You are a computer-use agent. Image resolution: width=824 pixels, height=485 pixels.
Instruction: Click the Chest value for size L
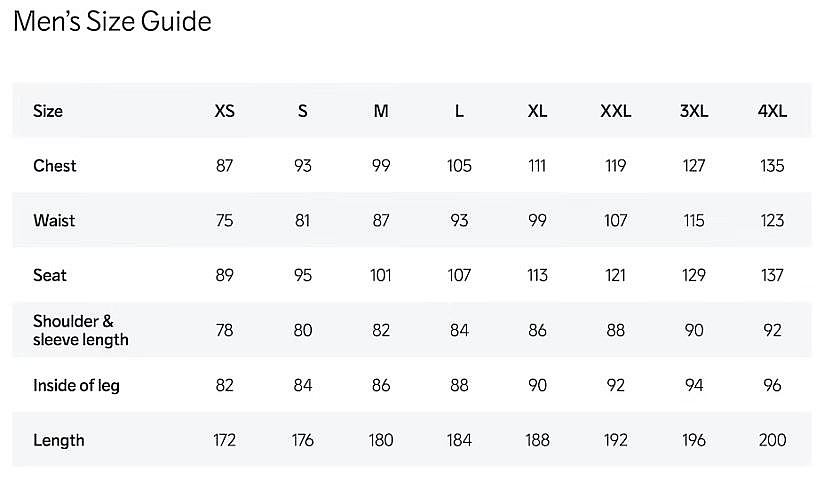pyautogui.click(x=459, y=166)
